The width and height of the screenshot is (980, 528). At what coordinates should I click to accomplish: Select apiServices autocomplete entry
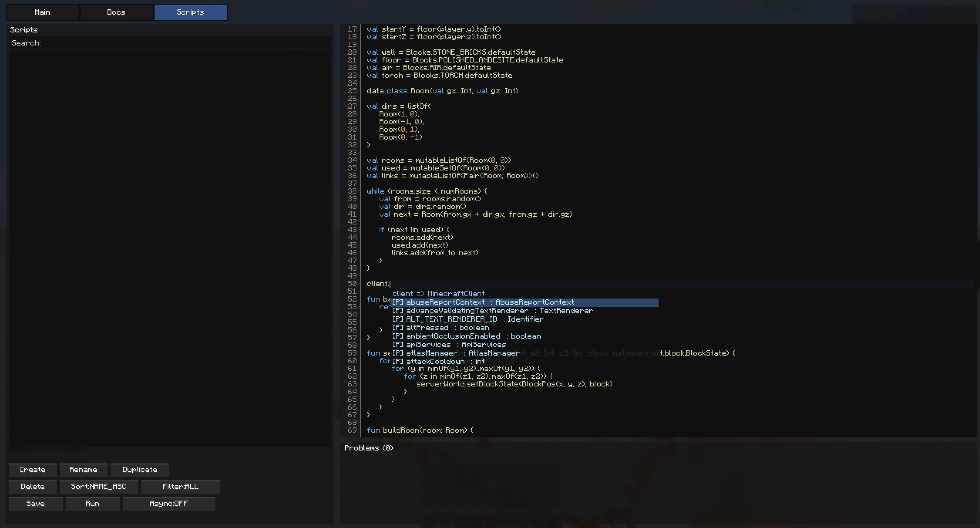coord(524,345)
